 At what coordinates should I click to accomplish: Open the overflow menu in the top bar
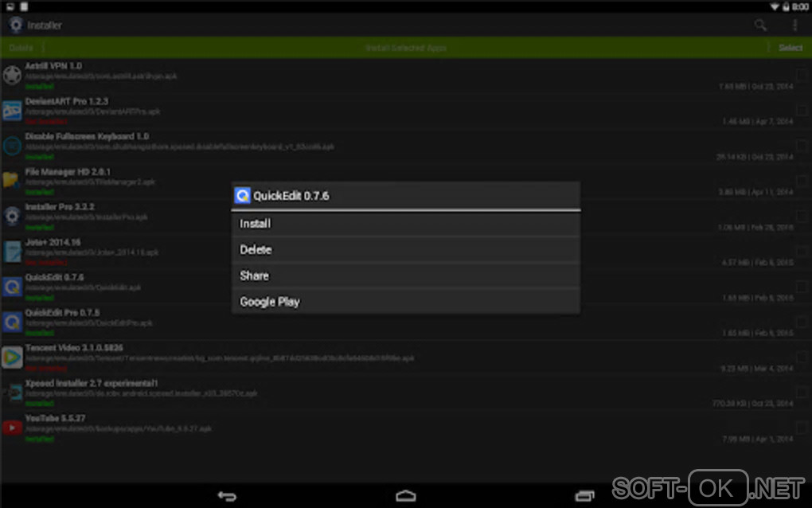[x=794, y=25]
